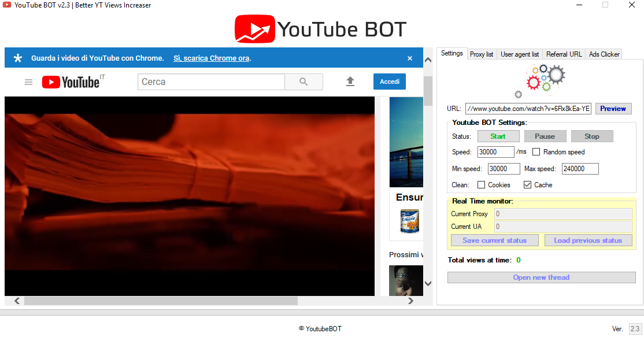Click the downward chevron on the suggestions scrollbar
The image size is (644, 337).
[x=428, y=284]
